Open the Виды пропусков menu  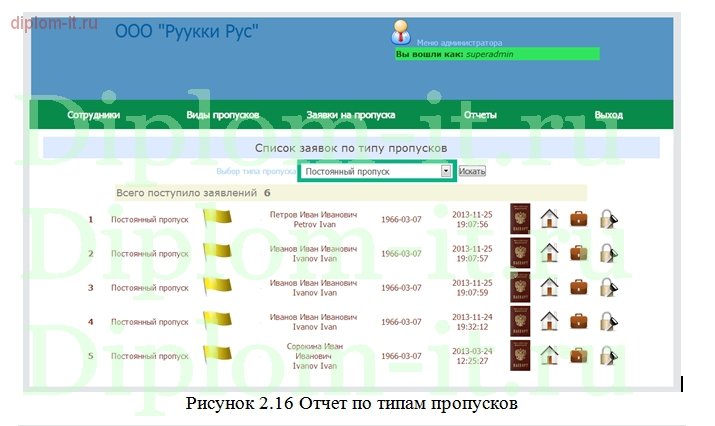pyautogui.click(x=223, y=115)
